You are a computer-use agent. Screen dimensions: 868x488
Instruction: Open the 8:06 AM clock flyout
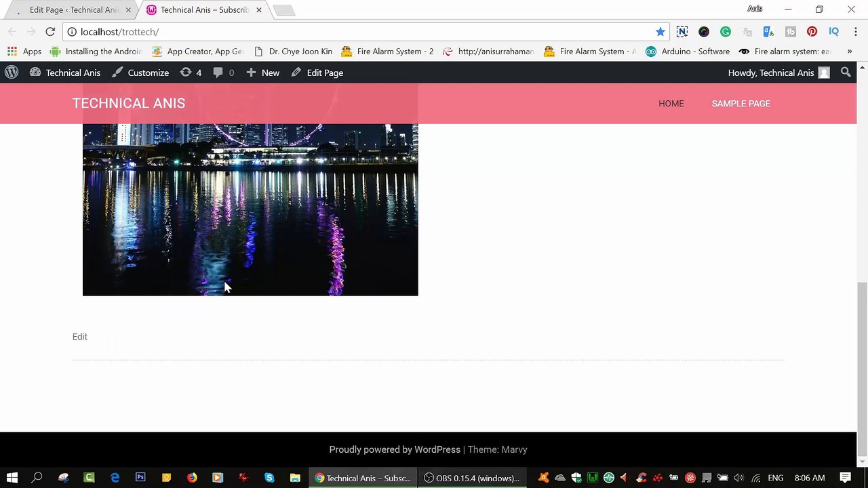[810, 478]
